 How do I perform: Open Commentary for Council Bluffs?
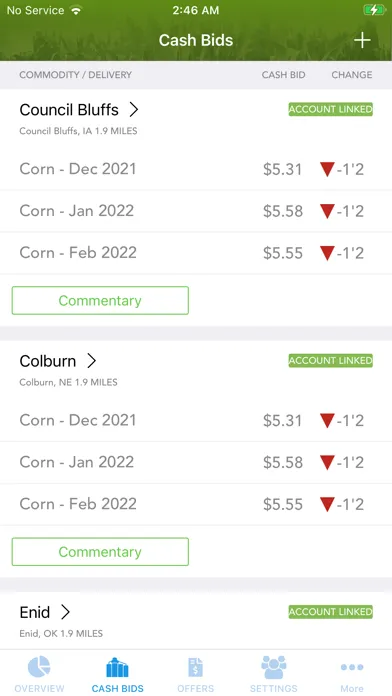[x=100, y=301]
